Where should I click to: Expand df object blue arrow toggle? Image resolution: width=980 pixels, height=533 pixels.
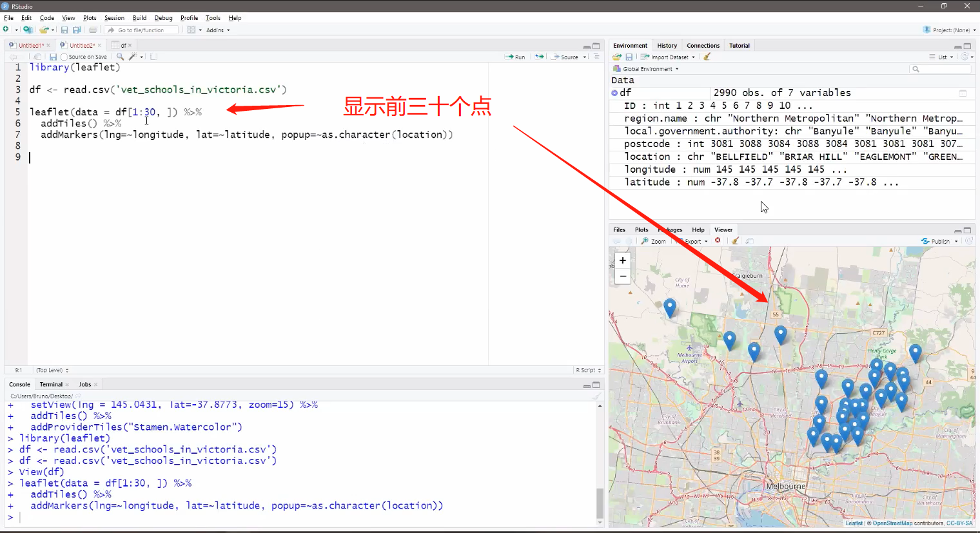coord(614,93)
